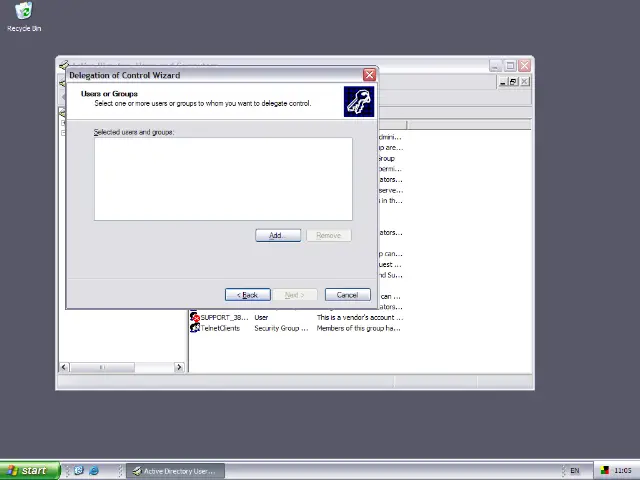Viewport: 640px width, 480px height.
Task: Switch to Active Directory Users taskbar button
Action: 173,471
